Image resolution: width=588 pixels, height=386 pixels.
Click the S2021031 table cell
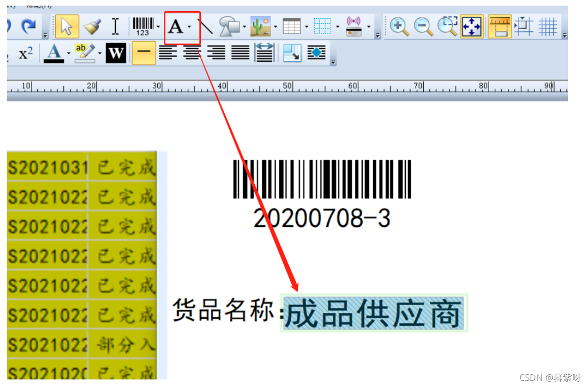click(x=48, y=168)
